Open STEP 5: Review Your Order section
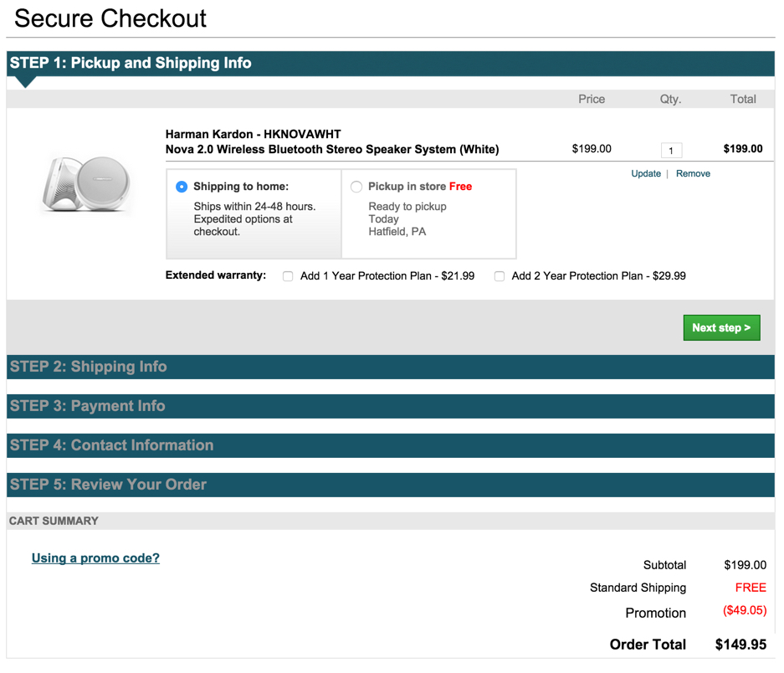 (391, 485)
